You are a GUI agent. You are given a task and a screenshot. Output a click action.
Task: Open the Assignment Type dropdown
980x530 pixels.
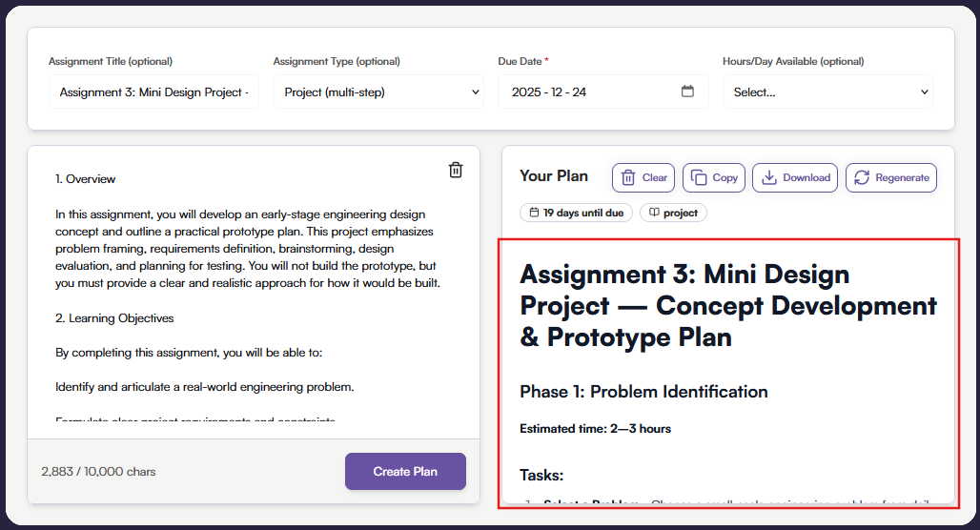click(x=378, y=92)
